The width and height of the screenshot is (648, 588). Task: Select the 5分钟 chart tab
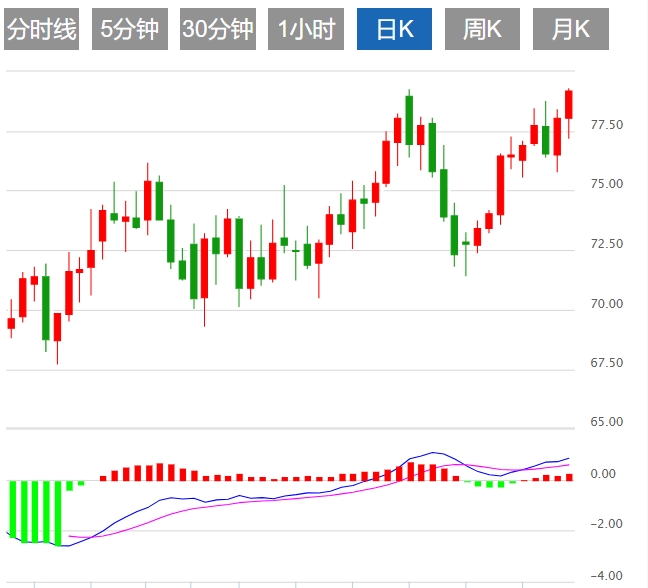(x=129, y=30)
